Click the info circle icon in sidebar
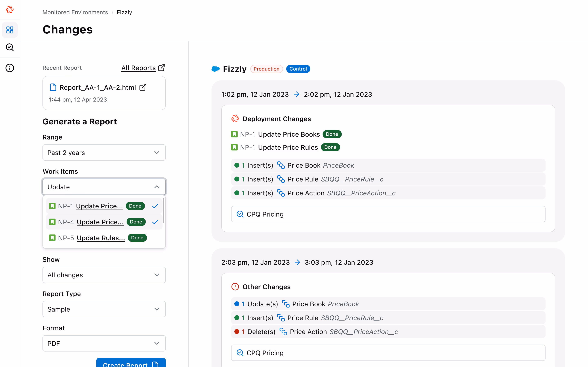Image resolution: width=588 pixels, height=367 pixels. click(10, 68)
